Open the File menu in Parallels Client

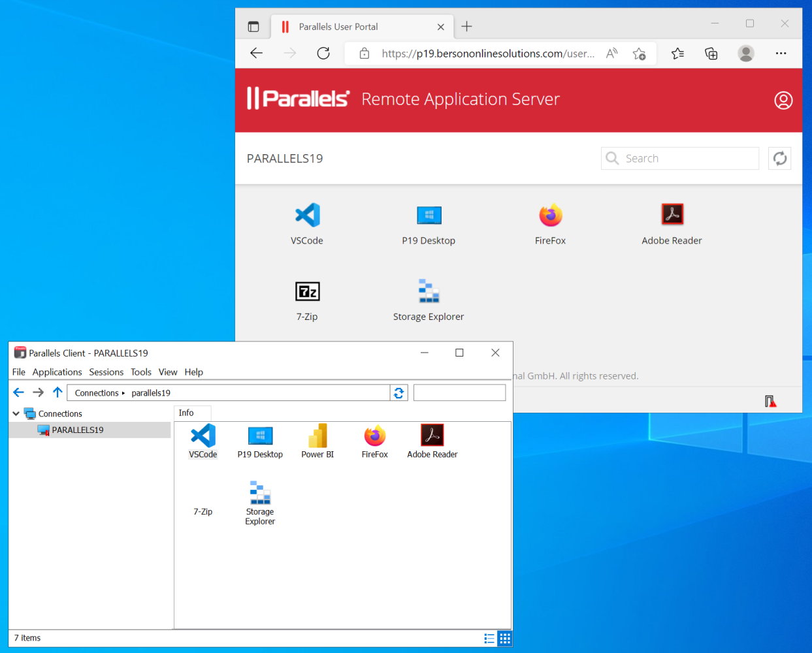[19, 372]
